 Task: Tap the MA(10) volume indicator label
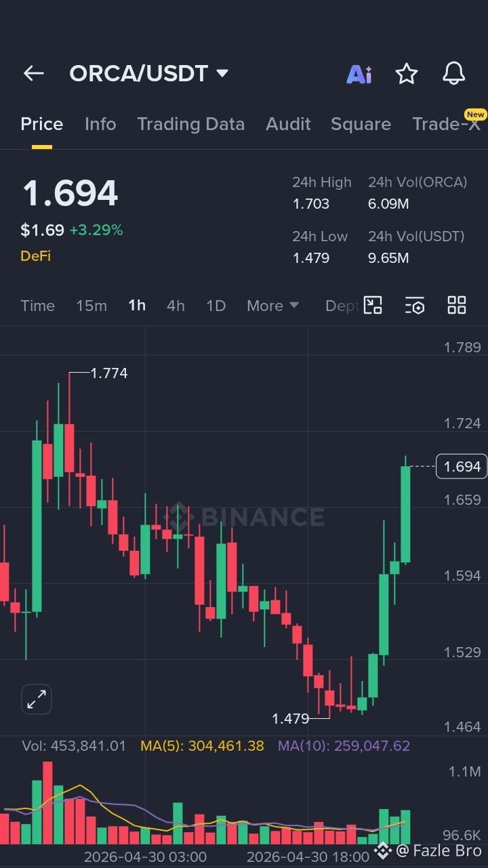(344, 745)
